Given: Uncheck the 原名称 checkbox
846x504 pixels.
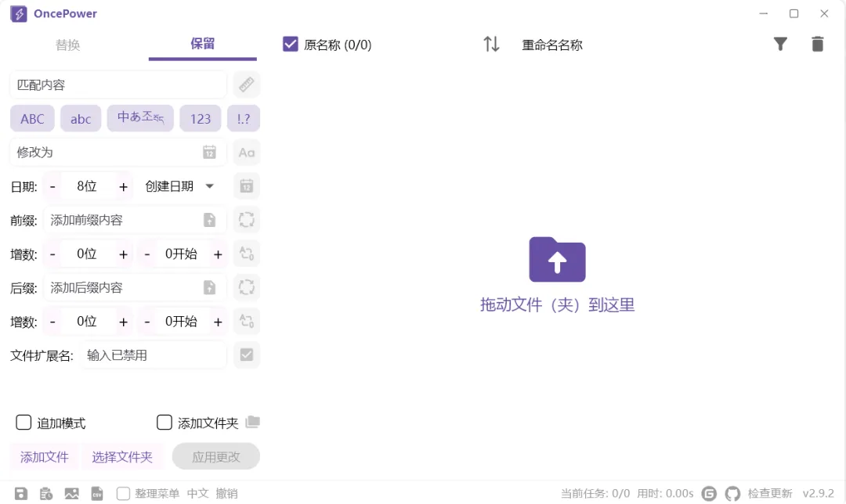Looking at the screenshot, I should point(291,44).
